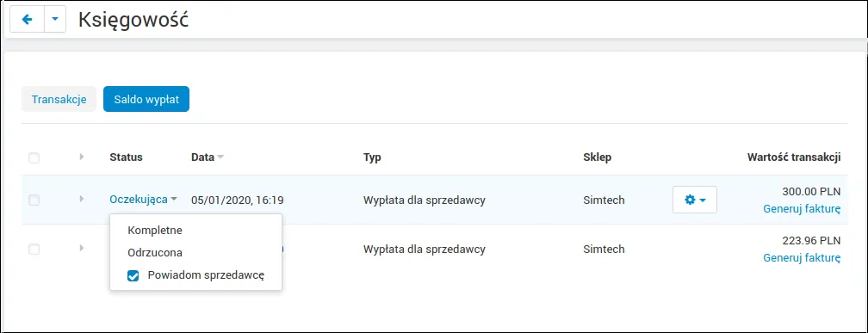
Task: Click the Typ column header
Action: coord(372,157)
